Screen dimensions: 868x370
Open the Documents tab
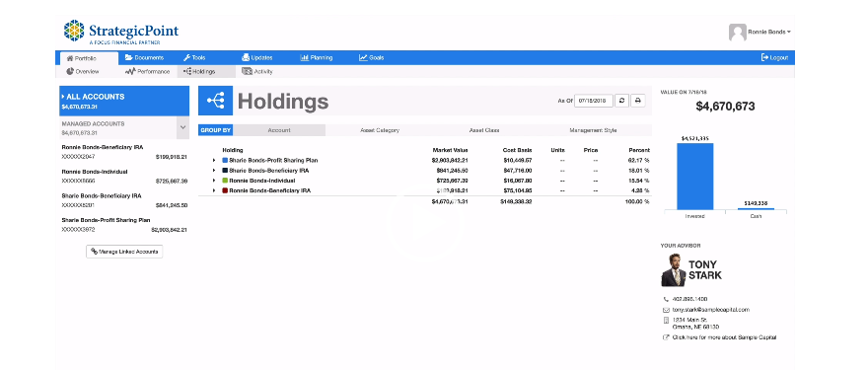[145, 57]
